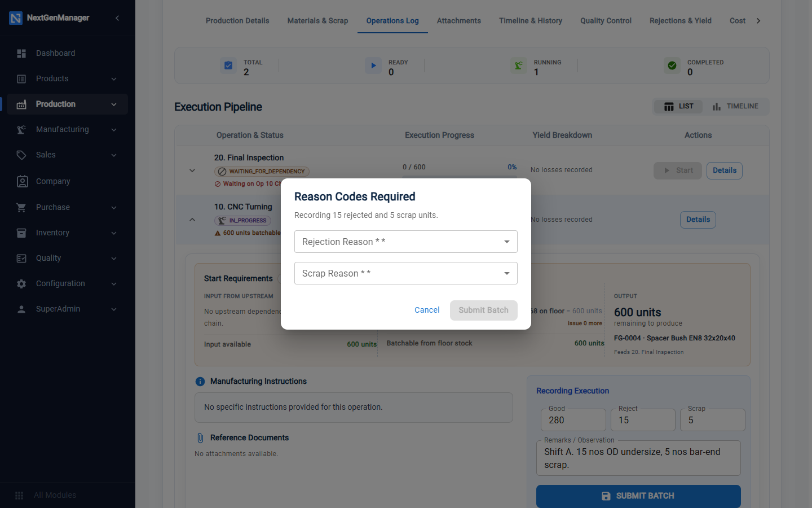Cancel the Reason Codes dialog
This screenshot has width=812, height=508.
point(427,310)
